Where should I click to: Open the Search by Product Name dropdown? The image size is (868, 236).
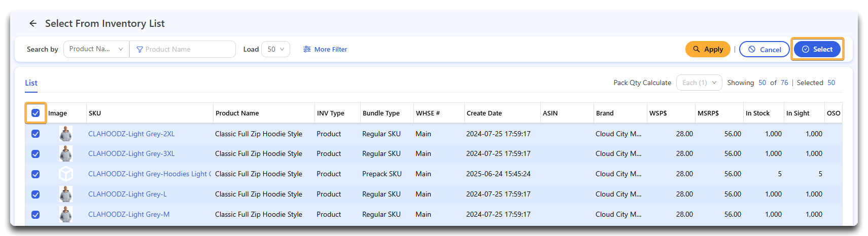coord(96,49)
